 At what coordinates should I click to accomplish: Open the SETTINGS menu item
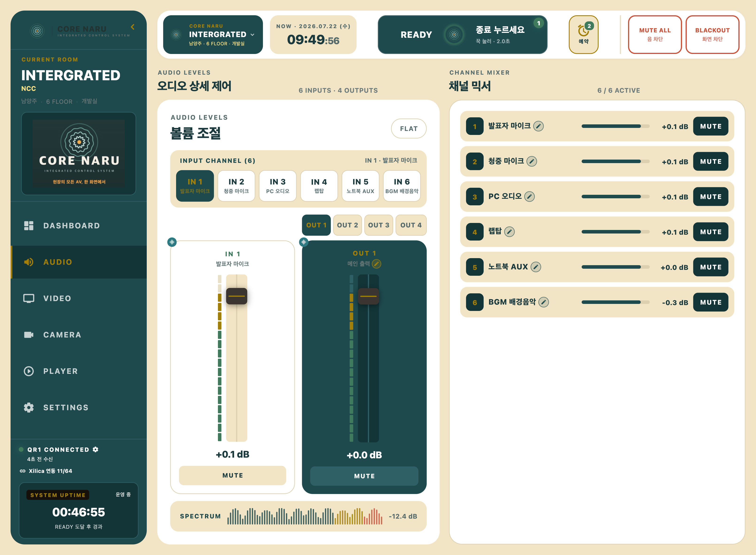click(x=79, y=408)
